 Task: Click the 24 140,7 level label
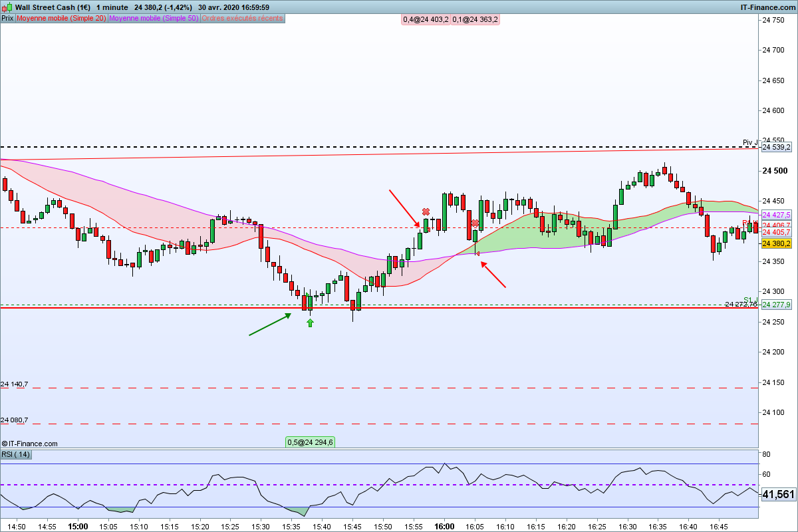pyautogui.click(x=14, y=384)
